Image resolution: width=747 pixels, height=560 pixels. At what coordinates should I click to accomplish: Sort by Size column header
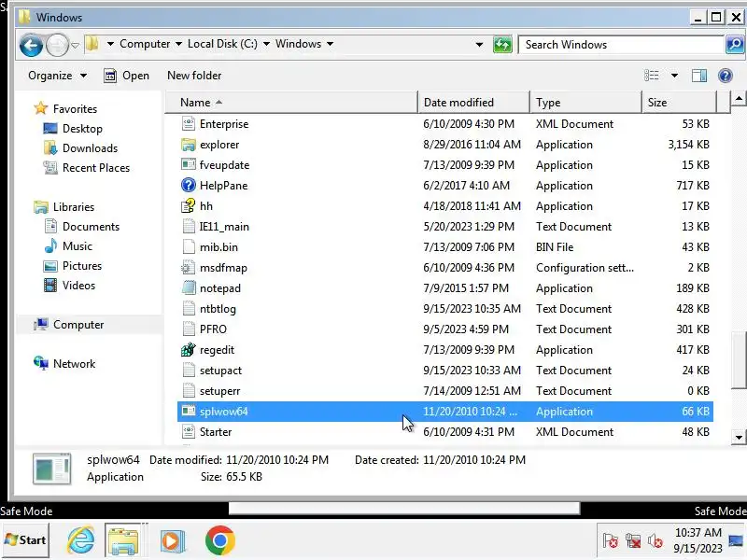click(679, 103)
